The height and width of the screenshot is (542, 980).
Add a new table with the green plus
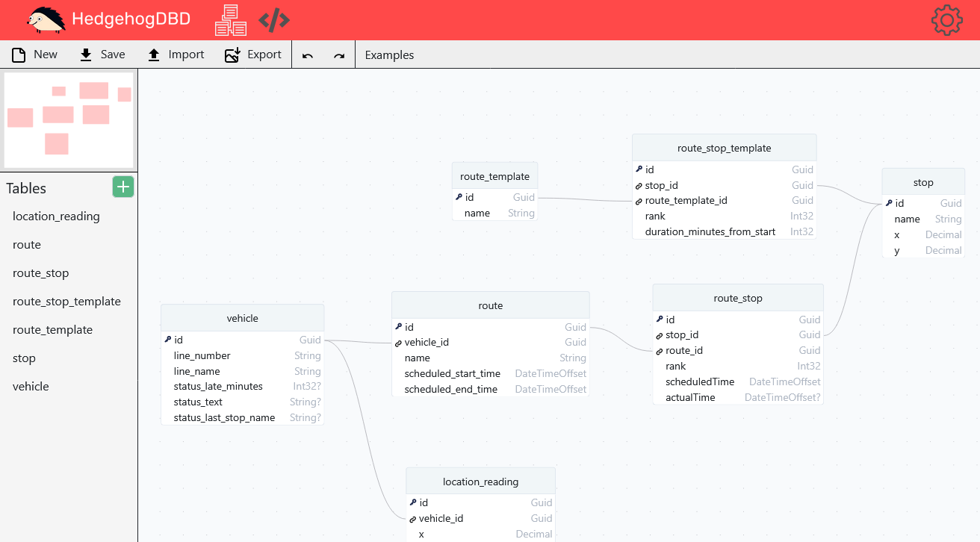pyautogui.click(x=123, y=187)
